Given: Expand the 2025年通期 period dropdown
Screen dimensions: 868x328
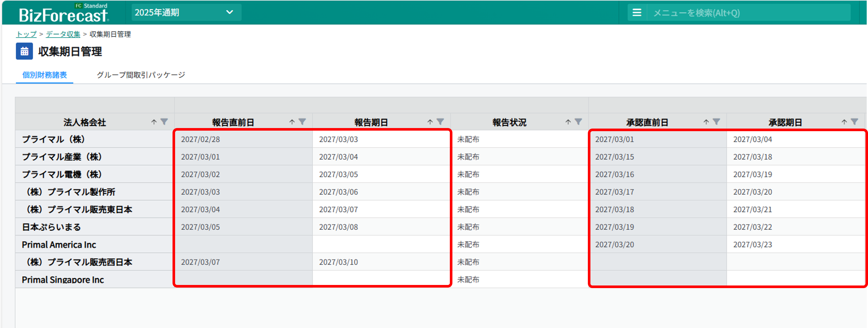Looking at the screenshot, I should (x=186, y=12).
